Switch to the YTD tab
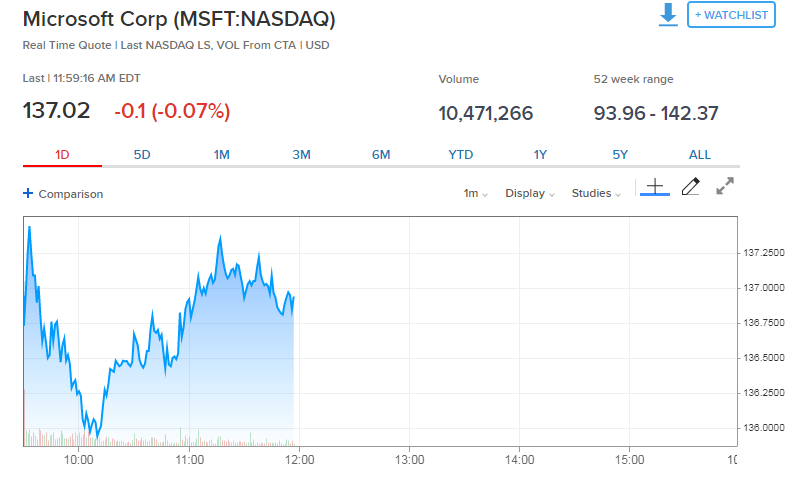796x481 pixels. coord(461,155)
